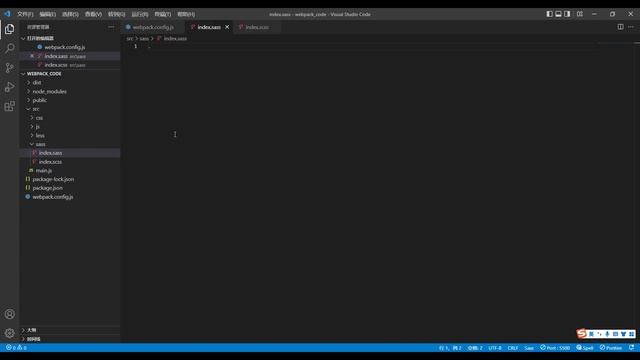This screenshot has height=360, width=640.
Task: Open editor more actions ellipsis
Action: [631, 27]
